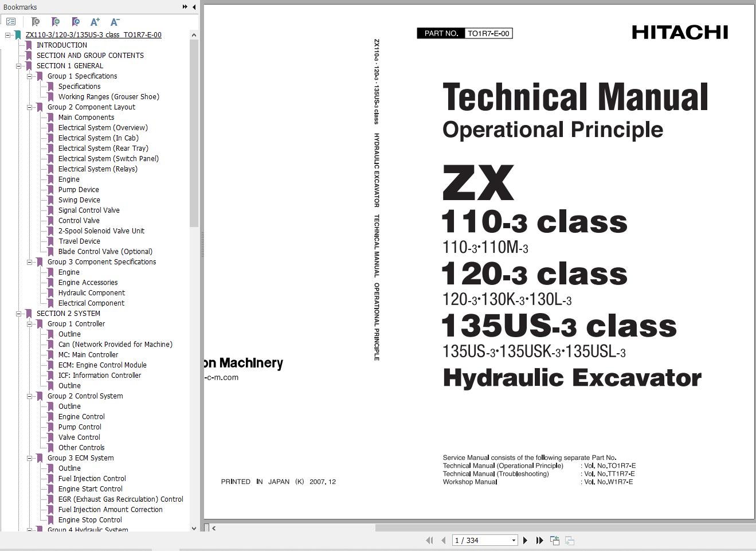756x551 pixels.
Task: Open ECM: Engine Control Module bookmark
Action: 103,365
